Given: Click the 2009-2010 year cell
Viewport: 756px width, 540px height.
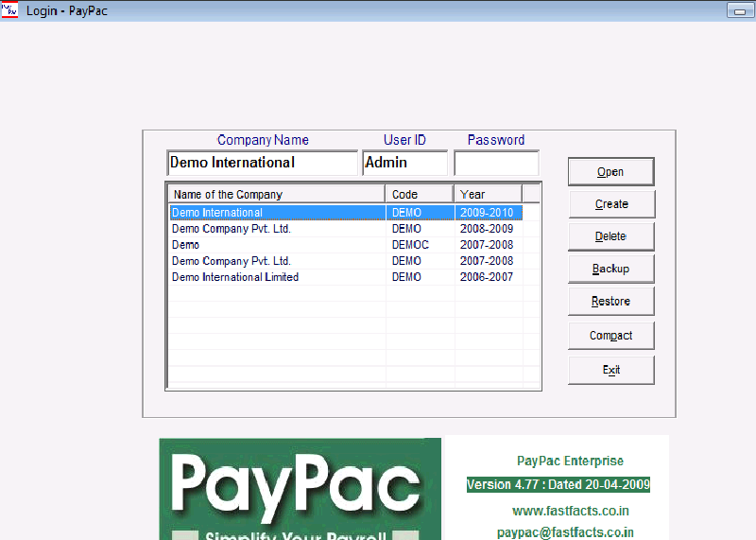Looking at the screenshot, I should point(487,213).
